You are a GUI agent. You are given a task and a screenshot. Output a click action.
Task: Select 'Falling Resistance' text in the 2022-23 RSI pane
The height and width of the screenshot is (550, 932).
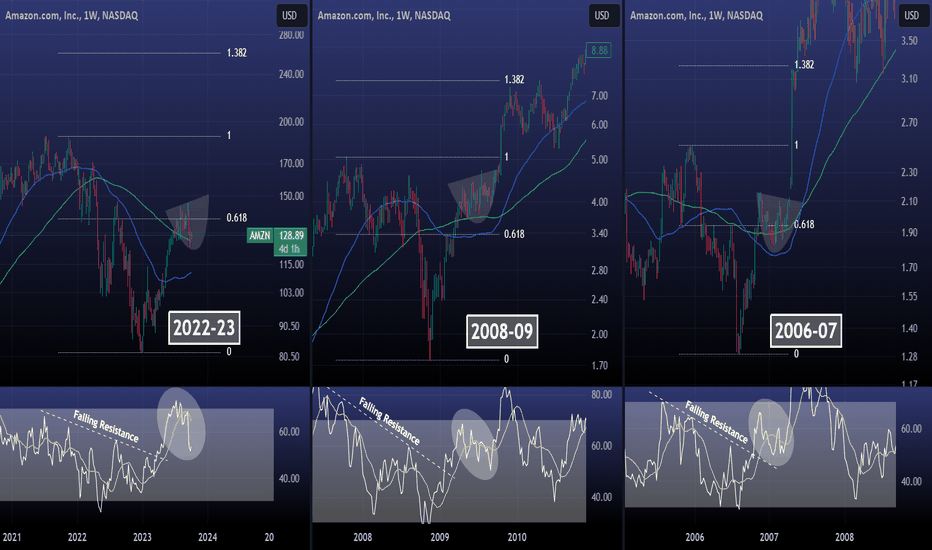point(106,426)
